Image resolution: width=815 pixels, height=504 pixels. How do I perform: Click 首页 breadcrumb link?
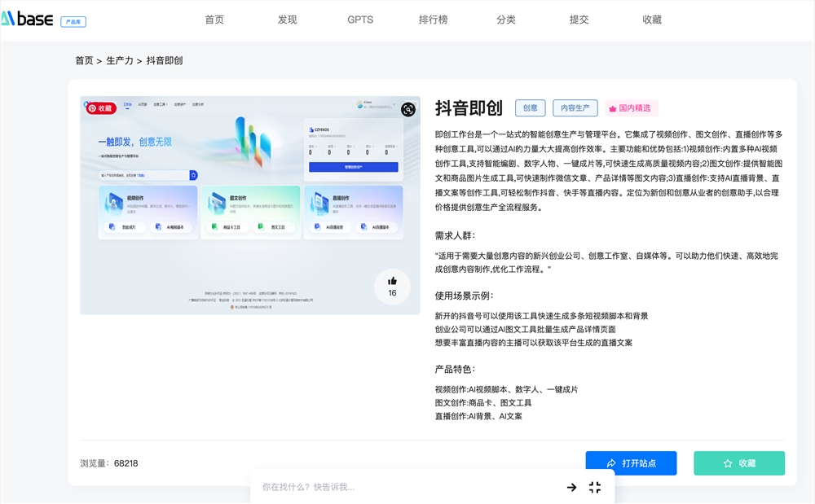tap(84, 61)
